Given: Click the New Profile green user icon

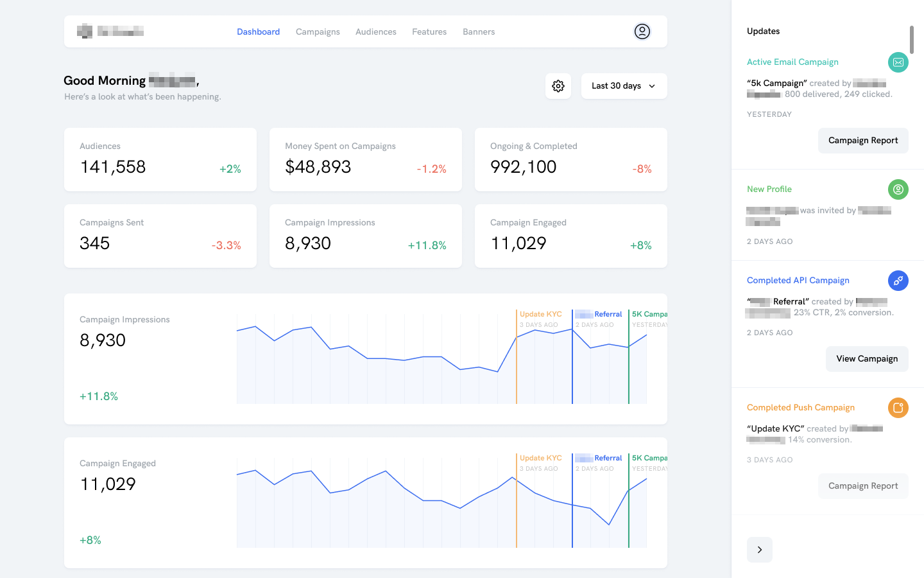Looking at the screenshot, I should coord(898,189).
